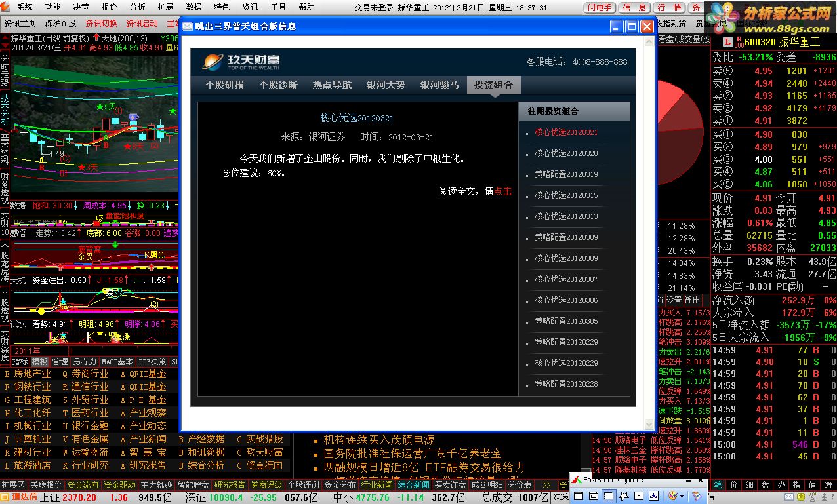The height and width of the screenshot is (504, 837).
Task: Select 投资组合 tab in popup
Action: [x=493, y=85]
